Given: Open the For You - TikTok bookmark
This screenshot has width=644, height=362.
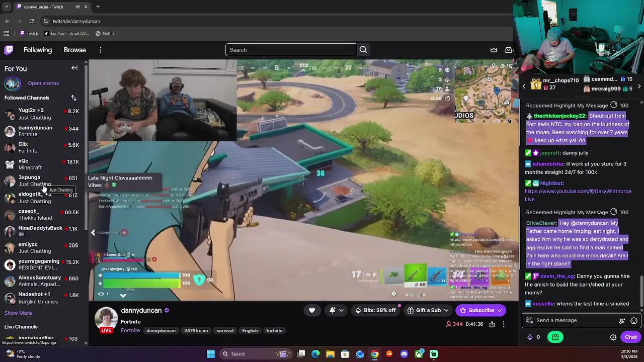Looking at the screenshot, I should pos(66,33).
